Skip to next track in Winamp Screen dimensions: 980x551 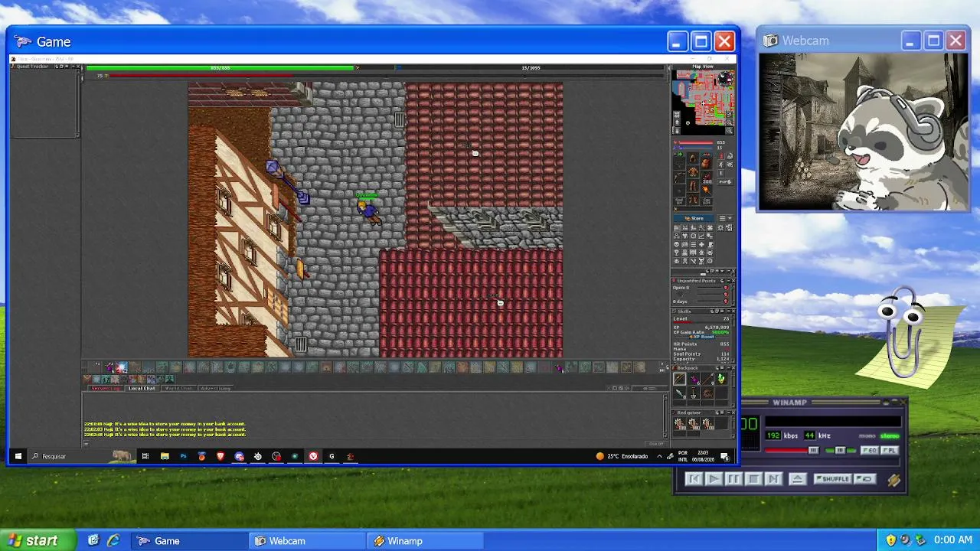773,479
